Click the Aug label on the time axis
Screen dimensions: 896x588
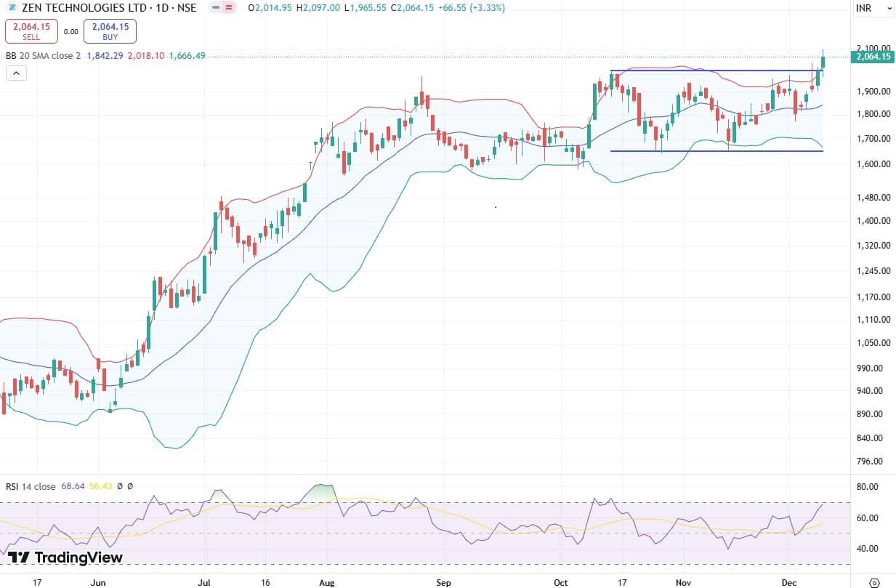[x=327, y=582]
